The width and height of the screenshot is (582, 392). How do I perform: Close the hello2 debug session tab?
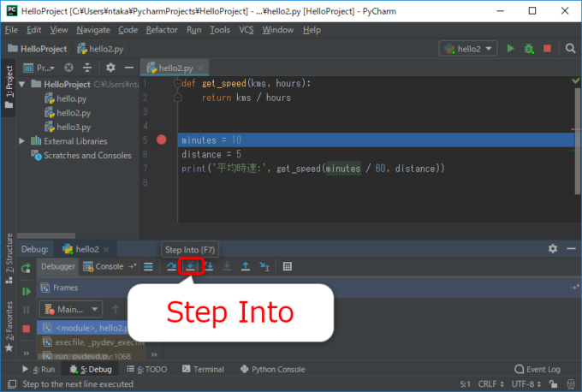(106, 249)
